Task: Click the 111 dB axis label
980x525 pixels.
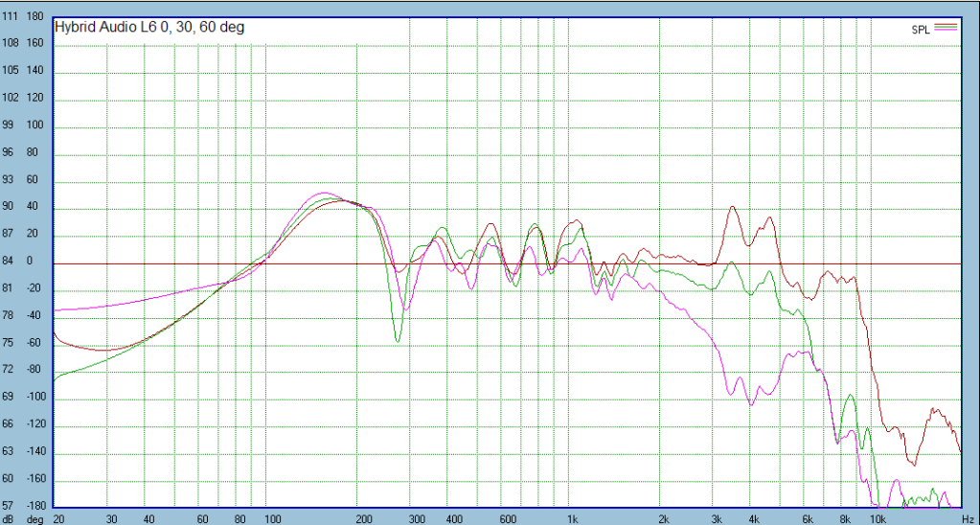Action: [10, 16]
